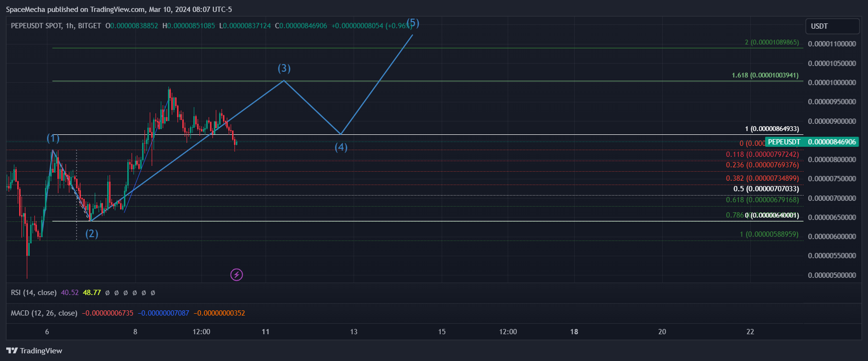The image size is (868, 361).
Task: Click the time axis label 22
Action: [x=750, y=332]
